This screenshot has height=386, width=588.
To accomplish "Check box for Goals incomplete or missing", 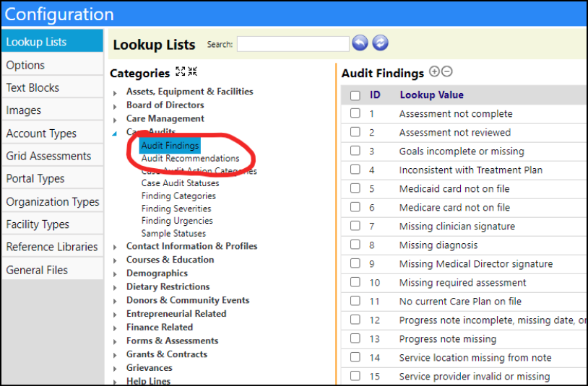I will click(x=355, y=151).
